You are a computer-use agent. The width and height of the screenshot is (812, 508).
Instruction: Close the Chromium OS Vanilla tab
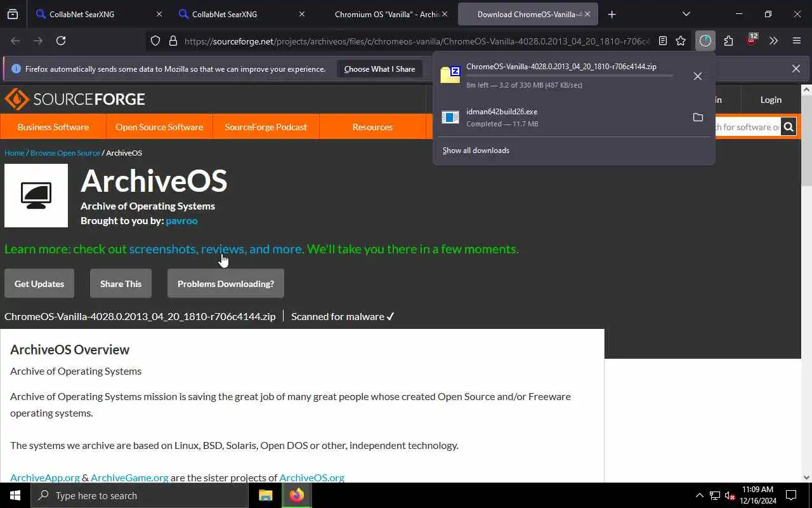coord(445,14)
